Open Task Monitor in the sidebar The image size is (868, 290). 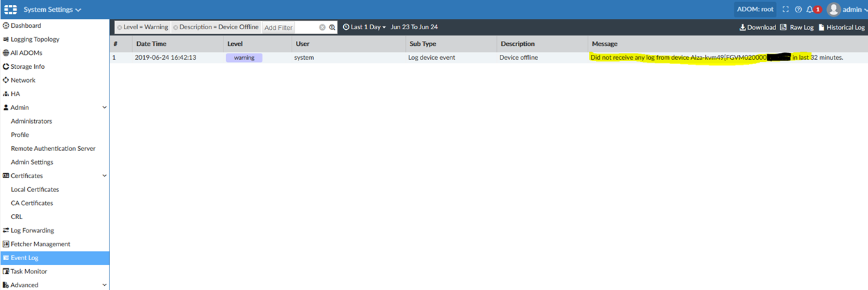pos(29,271)
